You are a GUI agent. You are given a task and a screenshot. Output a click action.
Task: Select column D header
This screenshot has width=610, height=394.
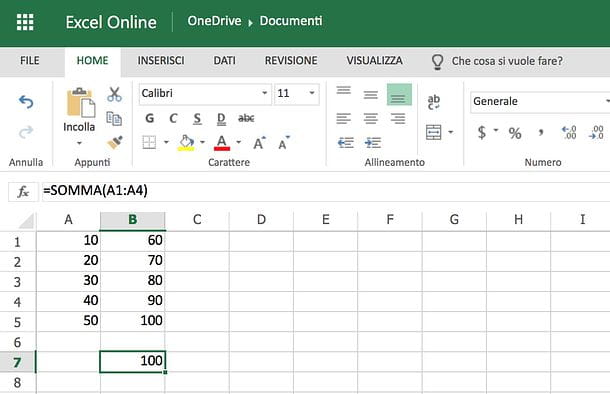[x=261, y=220]
